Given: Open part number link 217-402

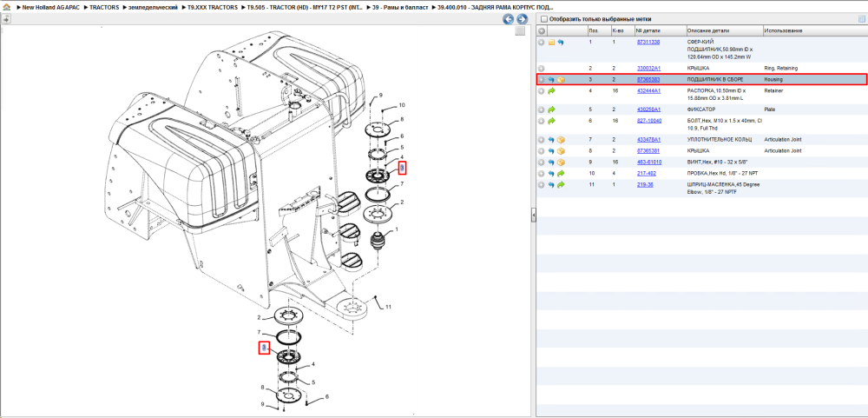Looking at the screenshot, I should tap(646, 174).
